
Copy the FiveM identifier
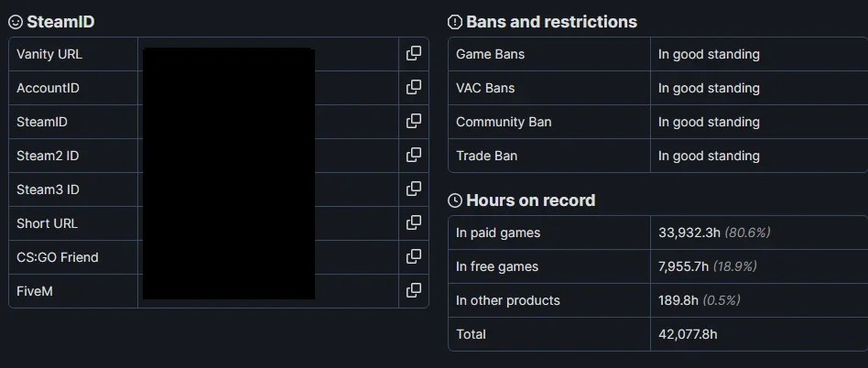click(414, 290)
